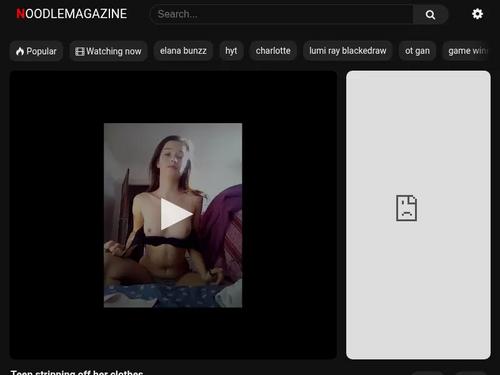Image resolution: width=500 pixels, height=375 pixels.
Task: Select the 'hyt' tag
Action: (x=231, y=51)
